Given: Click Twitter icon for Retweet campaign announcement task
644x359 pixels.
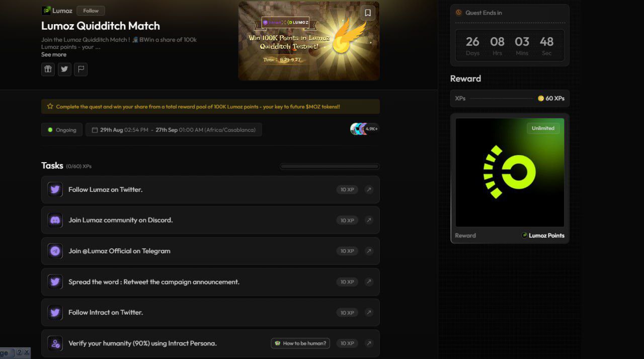Looking at the screenshot, I should pyautogui.click(x=55, y=282).
